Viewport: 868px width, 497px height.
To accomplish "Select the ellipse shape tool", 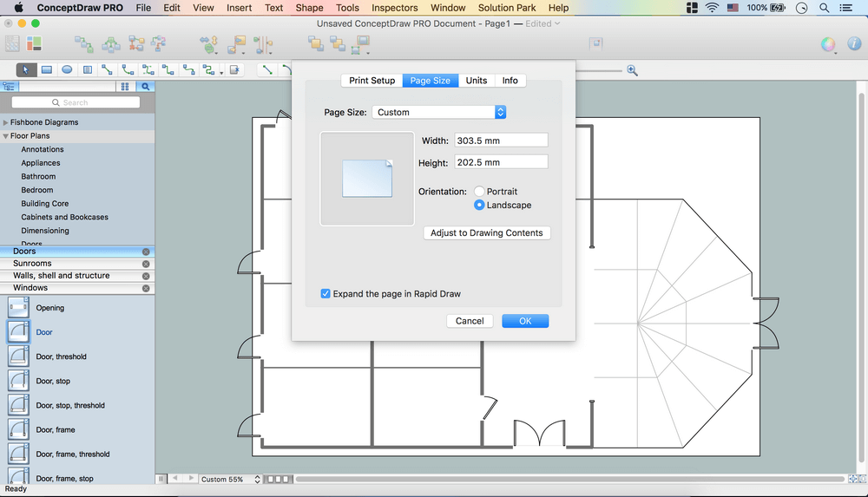I will [67, 70].
